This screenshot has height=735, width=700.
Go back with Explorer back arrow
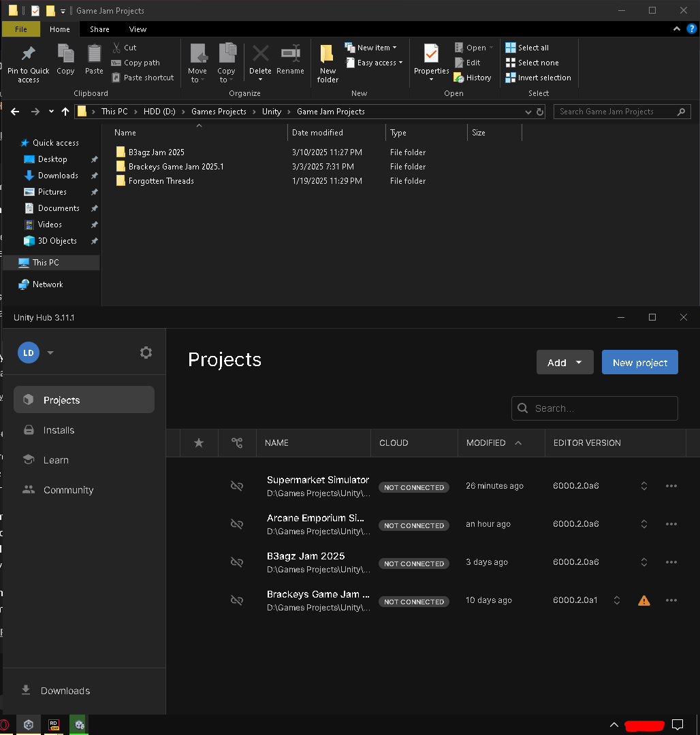[15, 112]
